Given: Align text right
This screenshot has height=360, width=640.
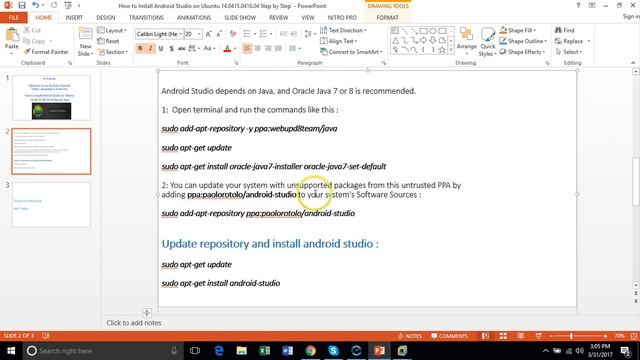Looking at the screenshot, I should (268, 49).
